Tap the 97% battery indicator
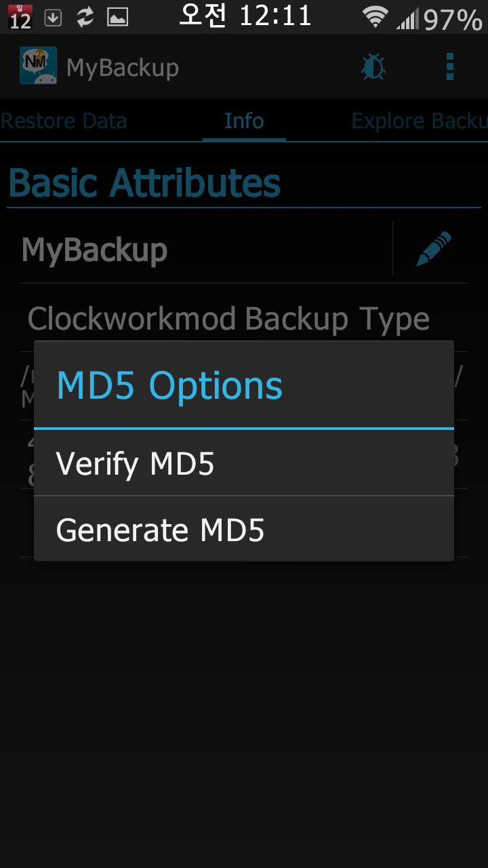Image resolution: width=488 pixels, height=868 pixels. [x=453, y=19]
